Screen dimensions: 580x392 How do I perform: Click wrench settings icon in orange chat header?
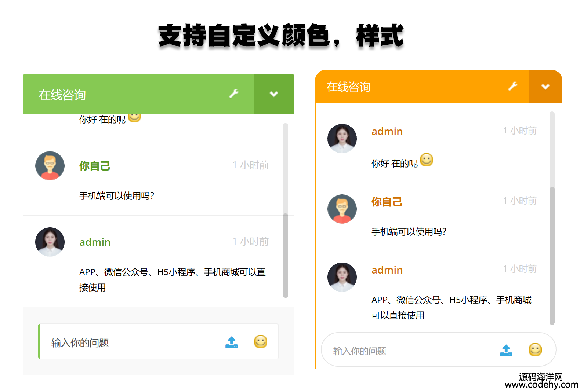pyautogui.click(x=513, y=86)
